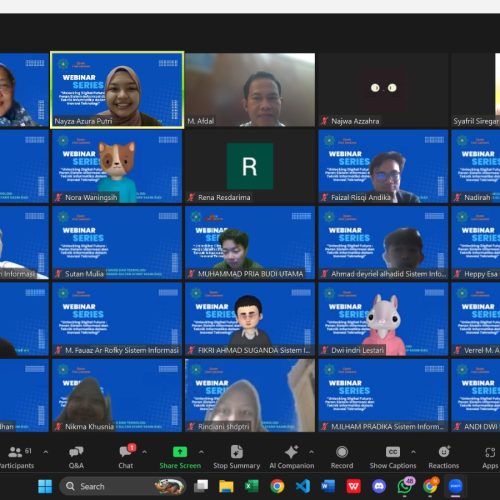Select M. Afdal's video tile
Viewport: 500px width, 500px height.
point(250,90)
